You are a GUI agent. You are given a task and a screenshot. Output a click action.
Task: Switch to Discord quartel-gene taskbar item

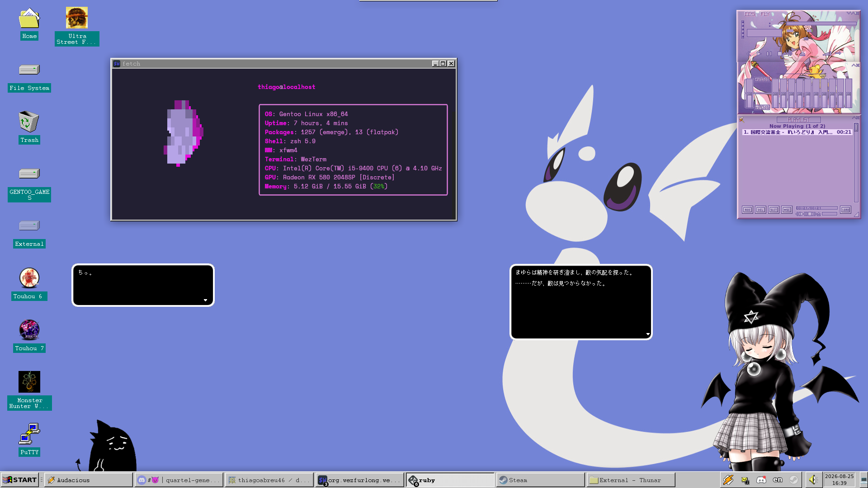pyautogui.click(x=179, y=480)
